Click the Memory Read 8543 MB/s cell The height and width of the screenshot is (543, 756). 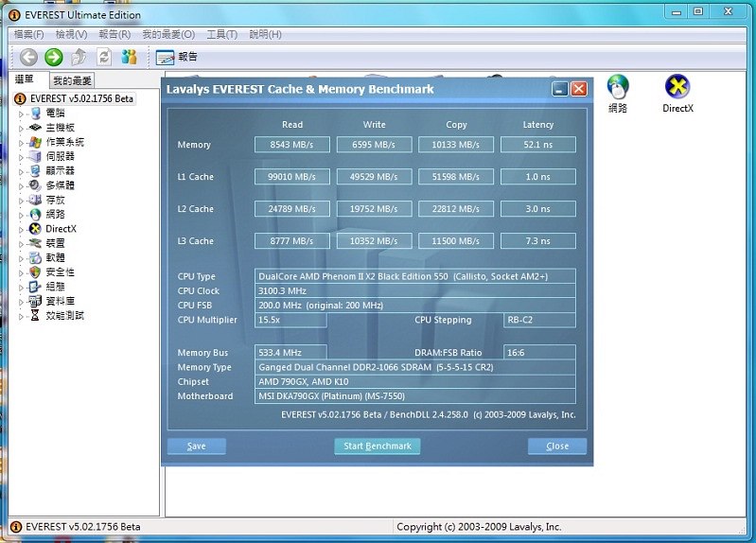coord(292,145)
